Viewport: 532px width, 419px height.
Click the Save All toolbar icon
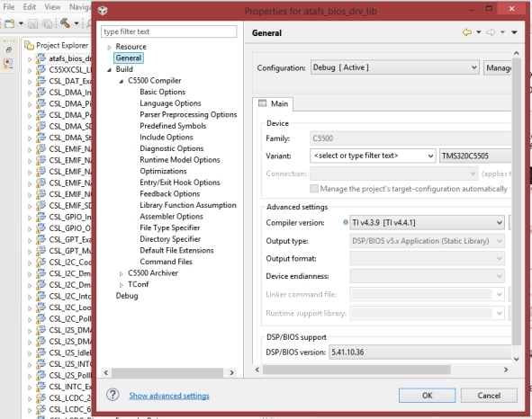[x=47, y=23]
